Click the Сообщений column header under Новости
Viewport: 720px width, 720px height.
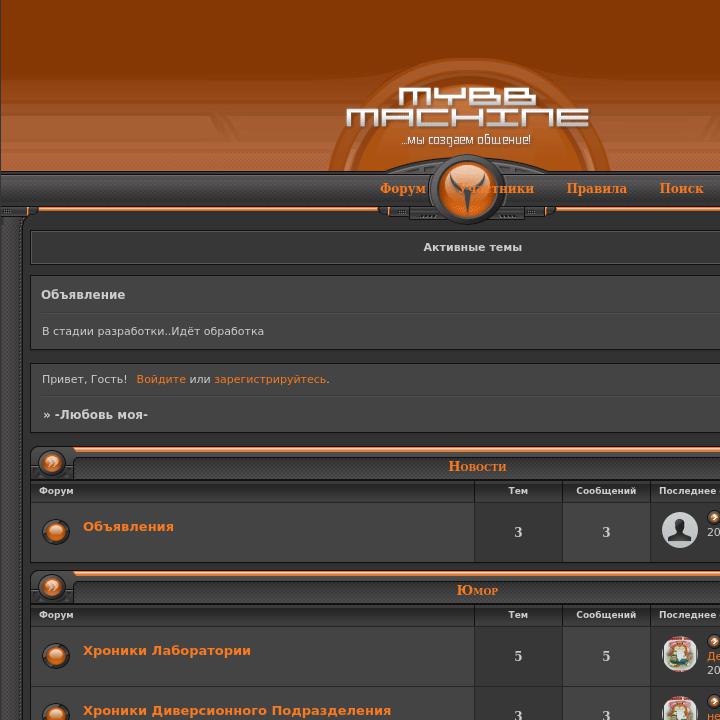(606, 491)
